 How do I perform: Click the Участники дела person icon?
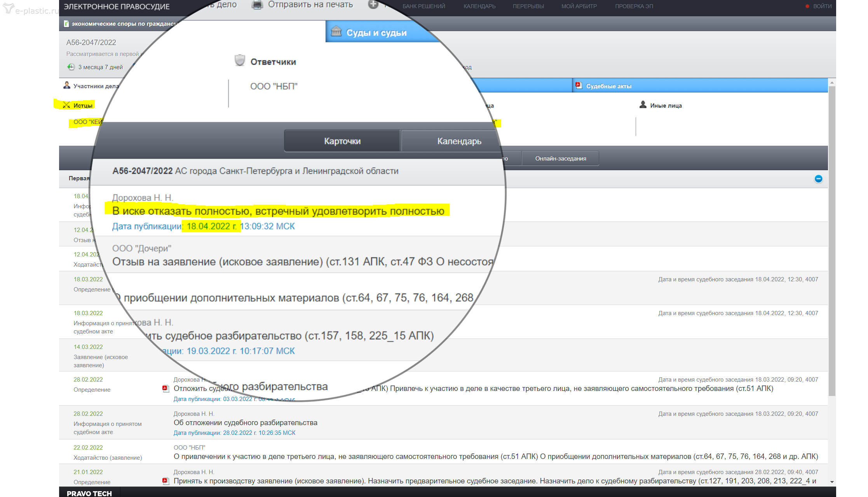point(67,85)
